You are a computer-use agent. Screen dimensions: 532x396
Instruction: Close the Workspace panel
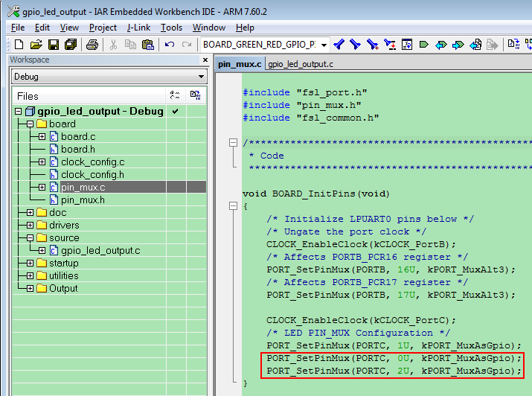click(205, 60)
